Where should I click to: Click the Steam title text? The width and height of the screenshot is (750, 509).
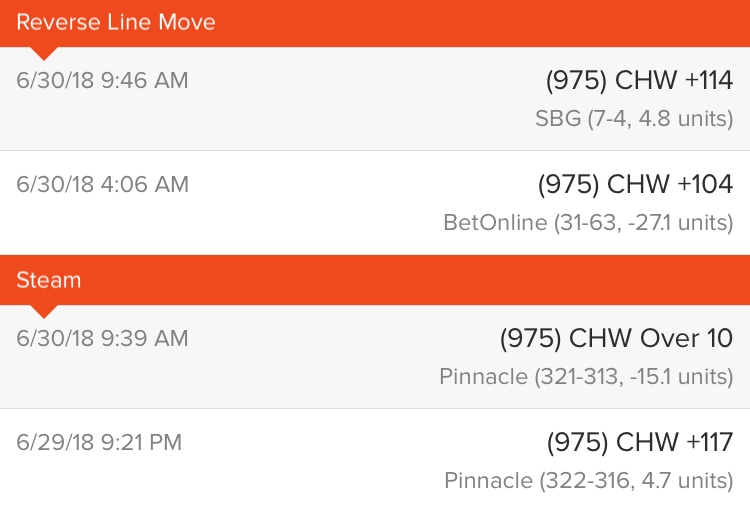(x=49, y=280)
